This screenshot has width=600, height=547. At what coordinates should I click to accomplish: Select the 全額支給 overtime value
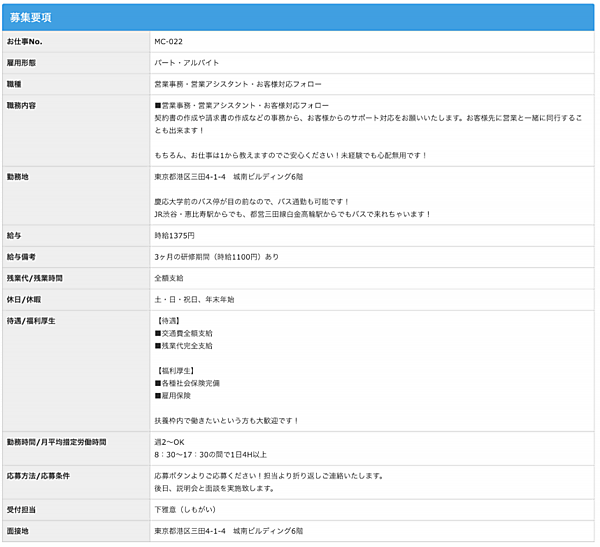pyautogui.click(x=169, y=278)
